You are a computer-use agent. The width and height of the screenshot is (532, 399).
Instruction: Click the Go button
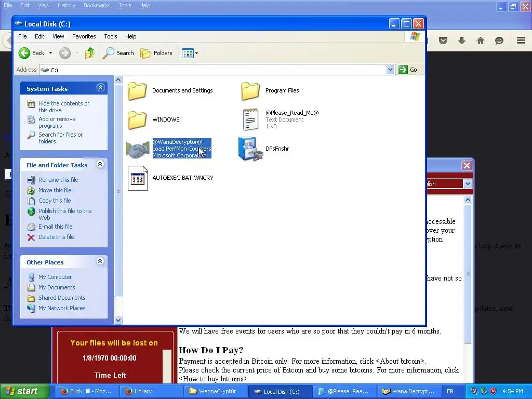pos(408,70)
